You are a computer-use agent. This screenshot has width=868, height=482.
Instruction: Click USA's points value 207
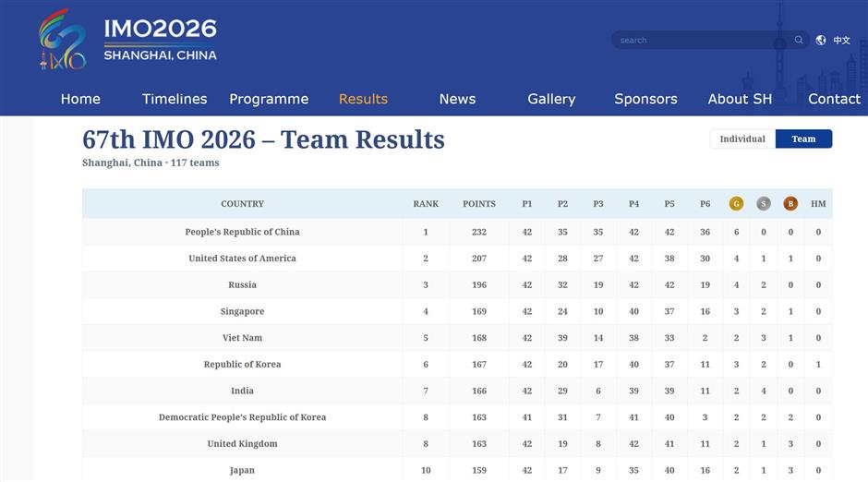click(x=479, y=259)
